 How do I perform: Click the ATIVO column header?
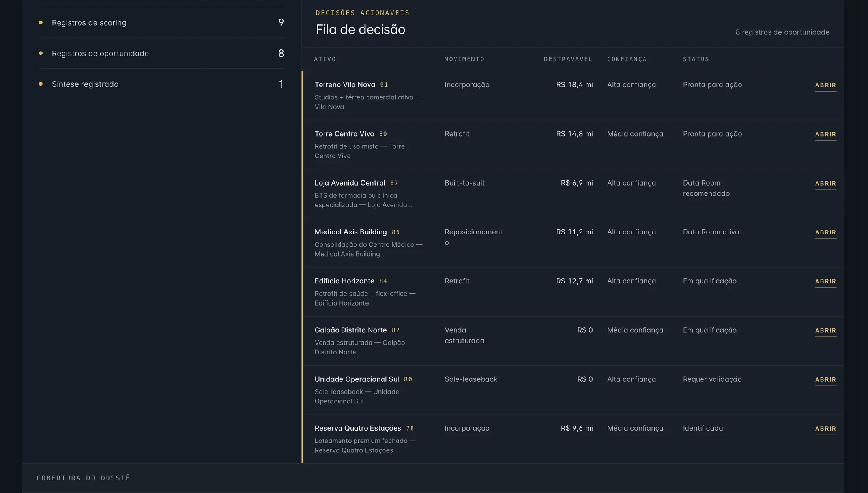tap(325, 59)
